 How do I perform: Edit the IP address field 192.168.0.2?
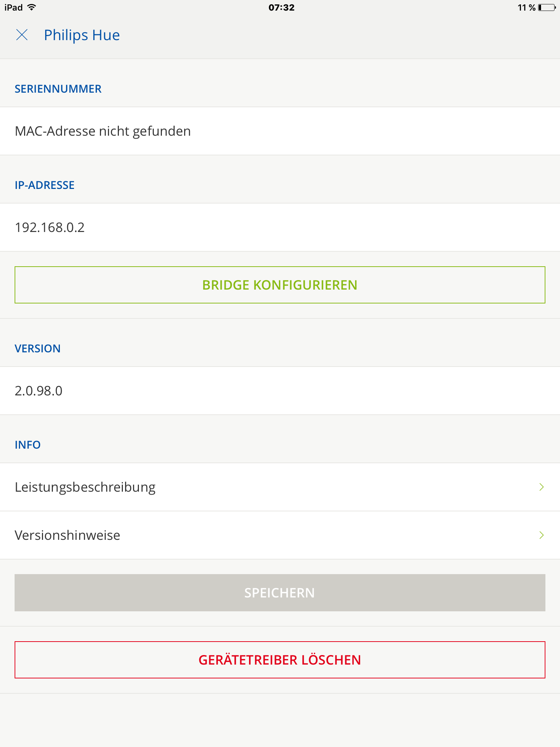point(50,227)
